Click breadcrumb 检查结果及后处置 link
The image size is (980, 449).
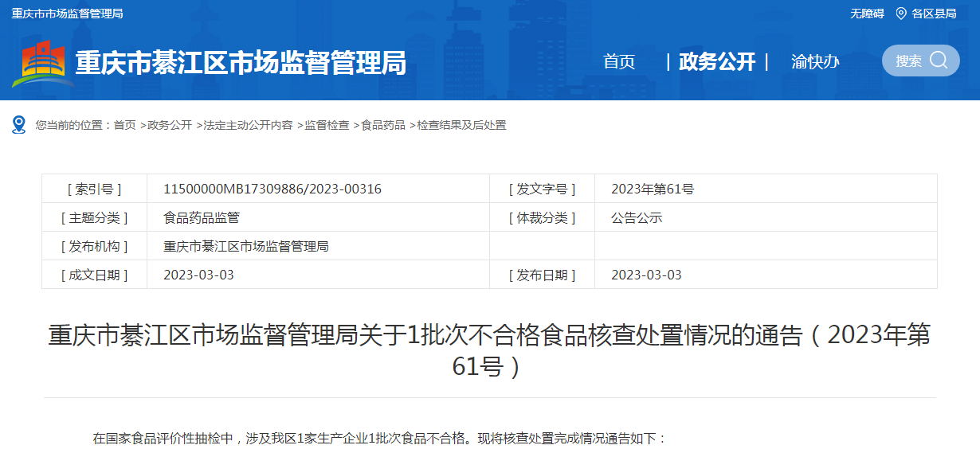click(461, 125)
